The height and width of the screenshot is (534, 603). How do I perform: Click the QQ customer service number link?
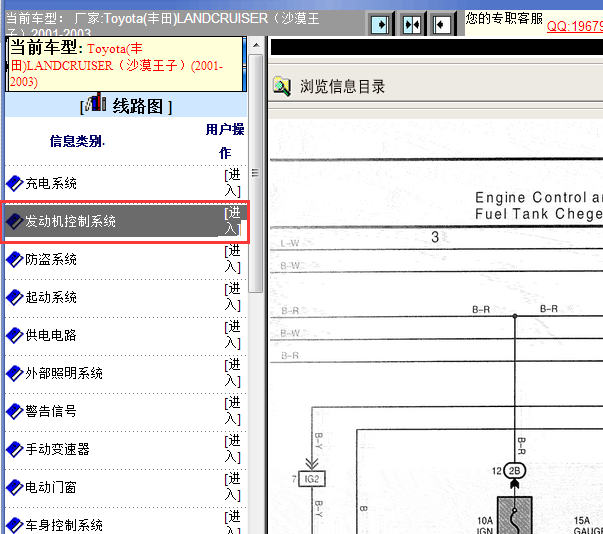[x=575, y=26]
